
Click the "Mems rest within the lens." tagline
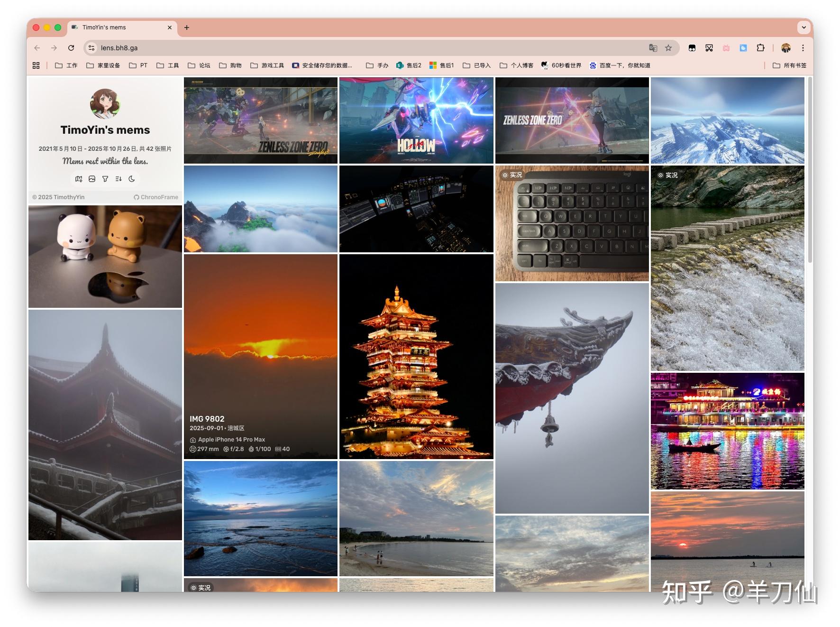[105, 161]
